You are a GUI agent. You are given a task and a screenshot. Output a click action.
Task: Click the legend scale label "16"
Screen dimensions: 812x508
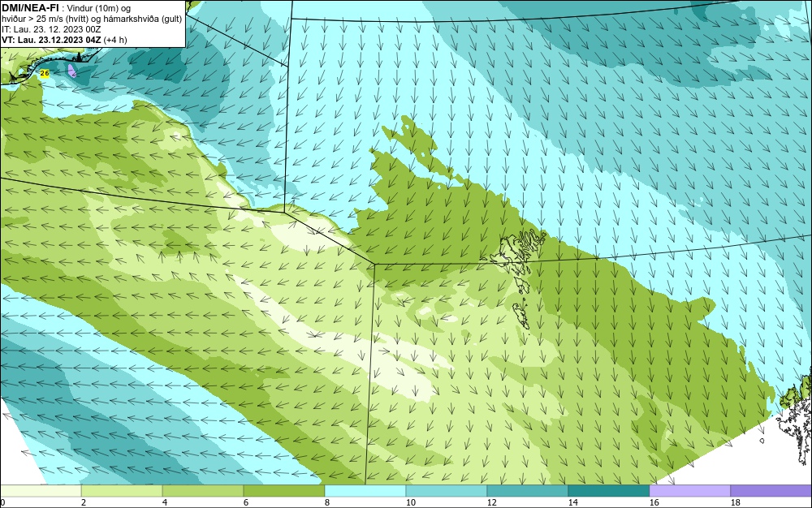click(x=654, y=502)
